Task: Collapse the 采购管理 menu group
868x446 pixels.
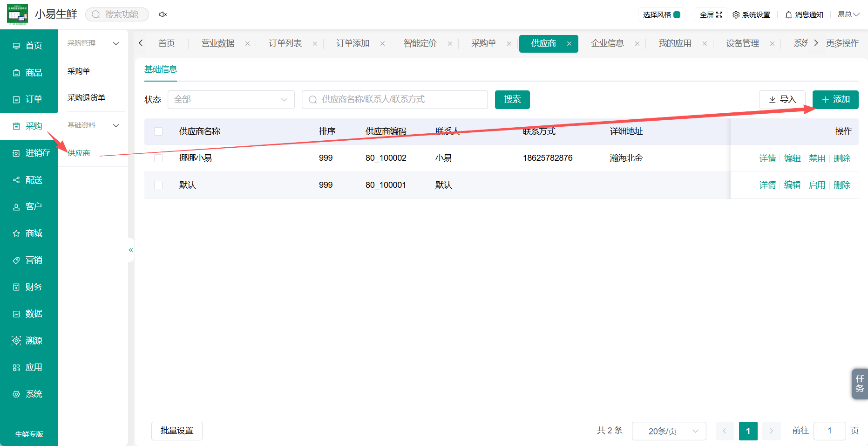Action: click(116, 43)
